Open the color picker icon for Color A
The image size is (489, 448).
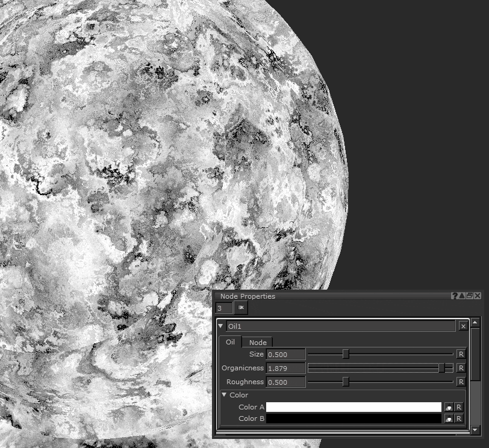coord(449,408)
